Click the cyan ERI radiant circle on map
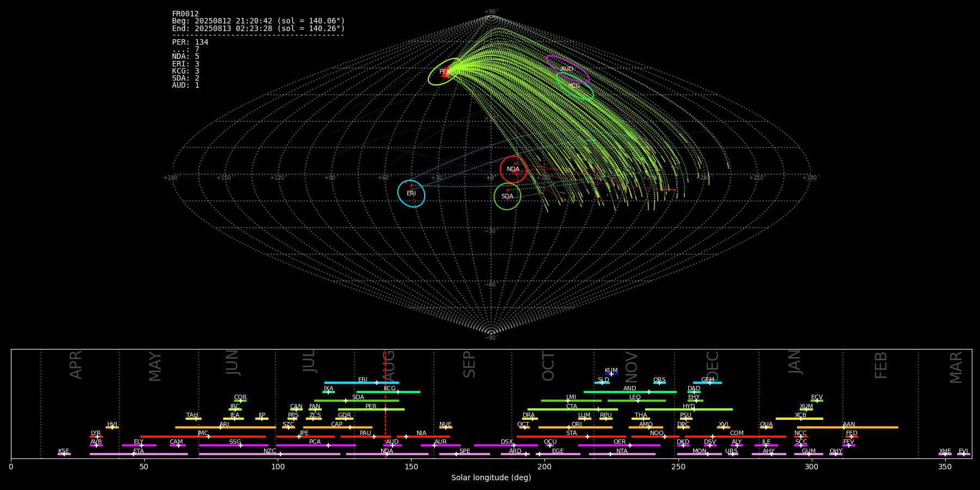Image resolution: width=980 pixels, height=490 pixels. pyautogui.click(x=411, y=194)
